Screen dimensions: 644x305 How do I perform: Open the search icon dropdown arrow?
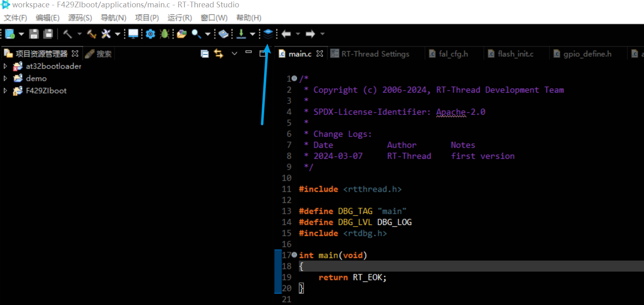coord(208,34)
